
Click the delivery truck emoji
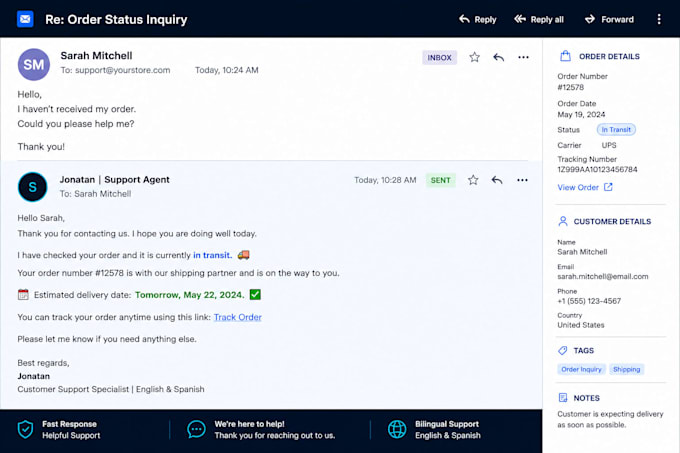pyautogui.click(x=243, y=255)
